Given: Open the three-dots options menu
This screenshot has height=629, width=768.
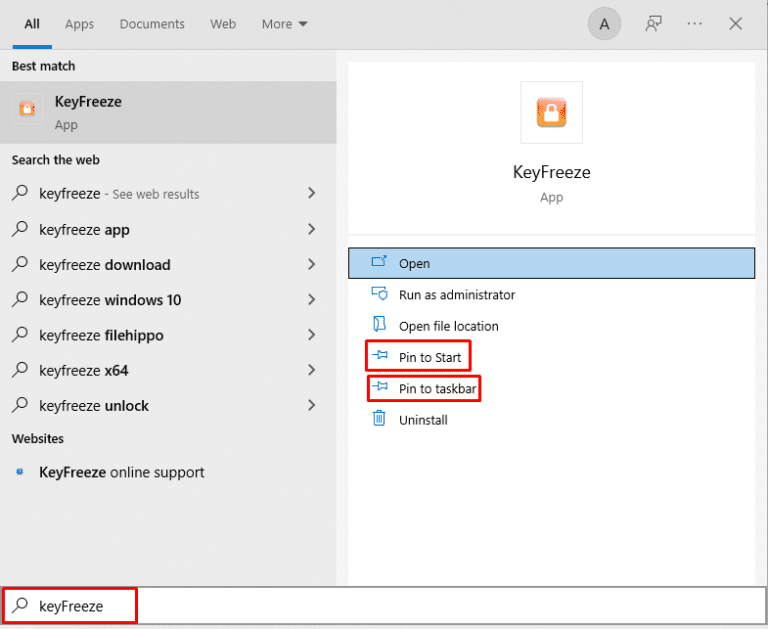Looking at the screenshot, I should coord(695,24).
